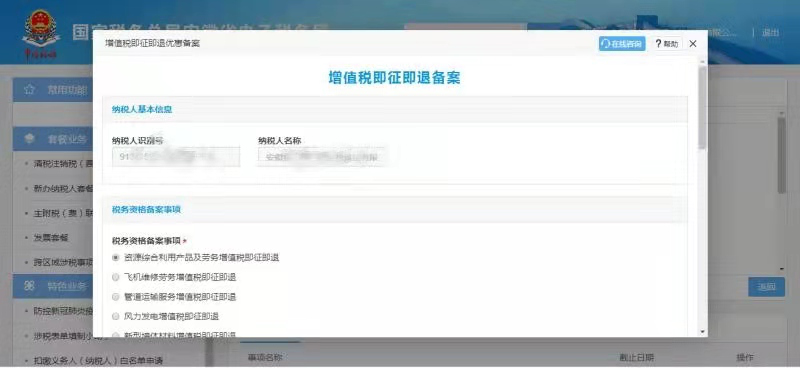Click the 截止日期 column header

(x=636, y=358)
